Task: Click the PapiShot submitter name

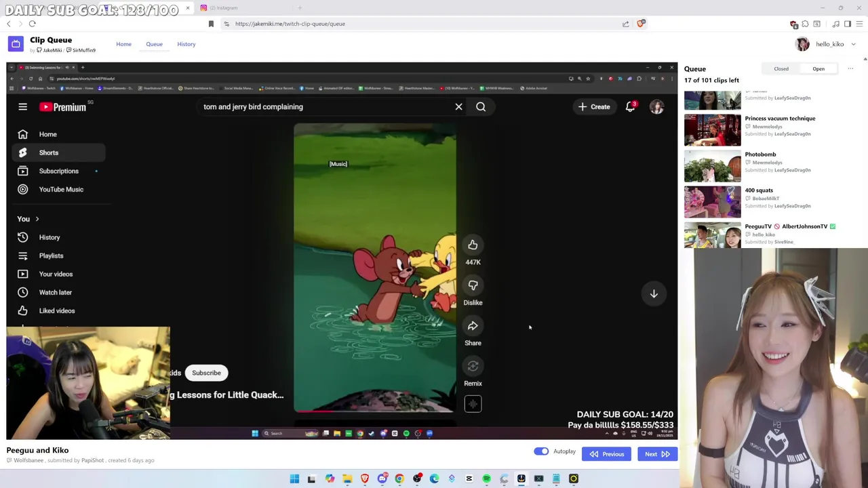Action: pyautogui.click(x=93, y=461)
